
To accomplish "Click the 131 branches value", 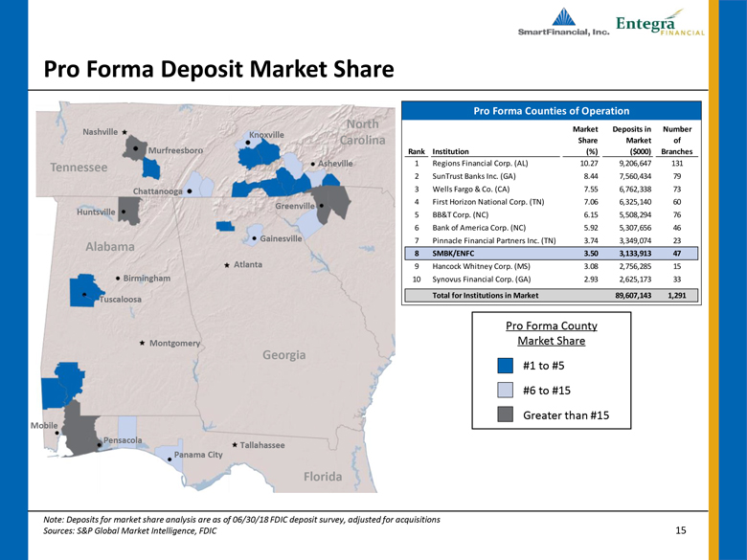I will [x=677, y=164].
